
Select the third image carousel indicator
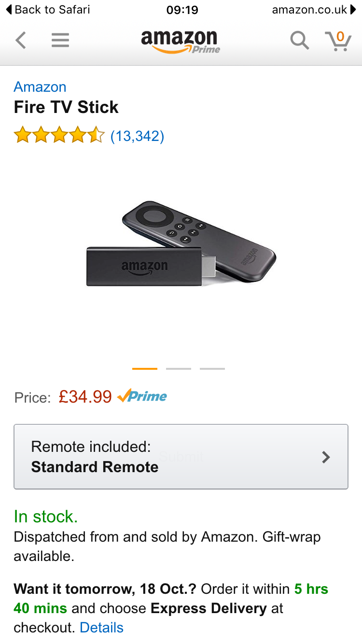click(212, 369)
